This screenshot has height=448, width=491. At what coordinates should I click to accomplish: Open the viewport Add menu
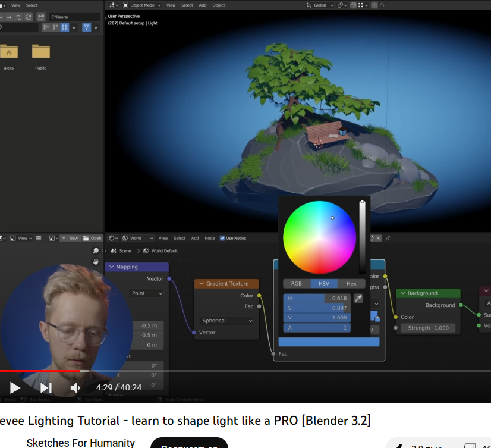coord(203,5)
